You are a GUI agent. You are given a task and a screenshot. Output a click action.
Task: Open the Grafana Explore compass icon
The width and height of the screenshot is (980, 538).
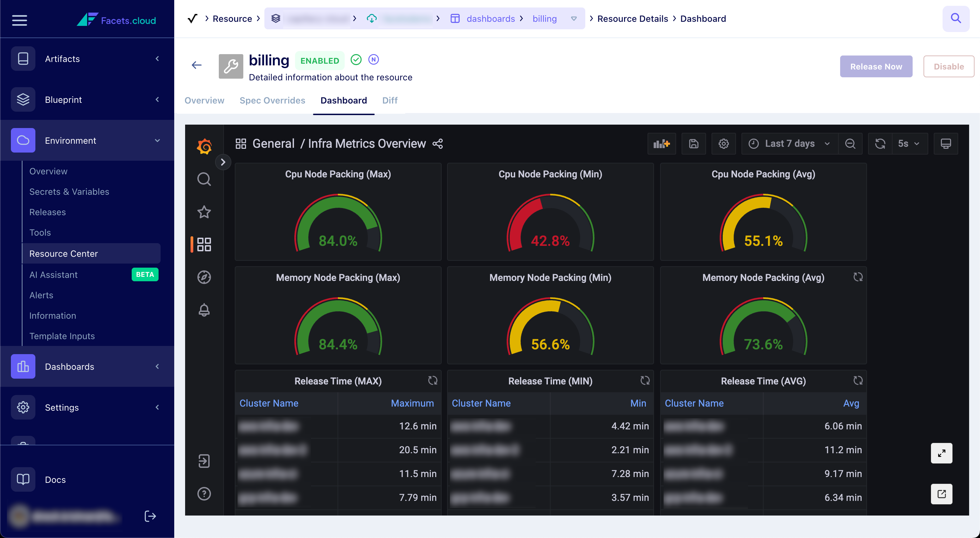(x=204, y=277)
